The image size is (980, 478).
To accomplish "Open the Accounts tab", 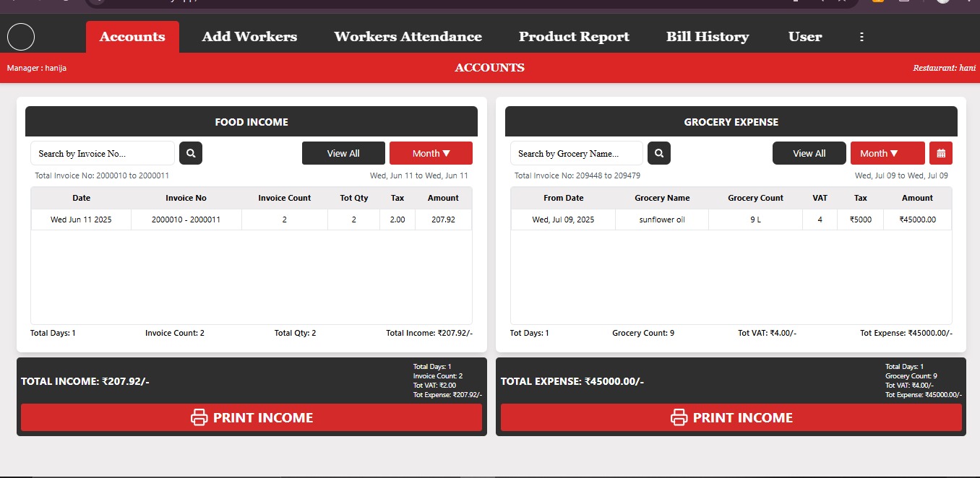I will tap(132, 37).
